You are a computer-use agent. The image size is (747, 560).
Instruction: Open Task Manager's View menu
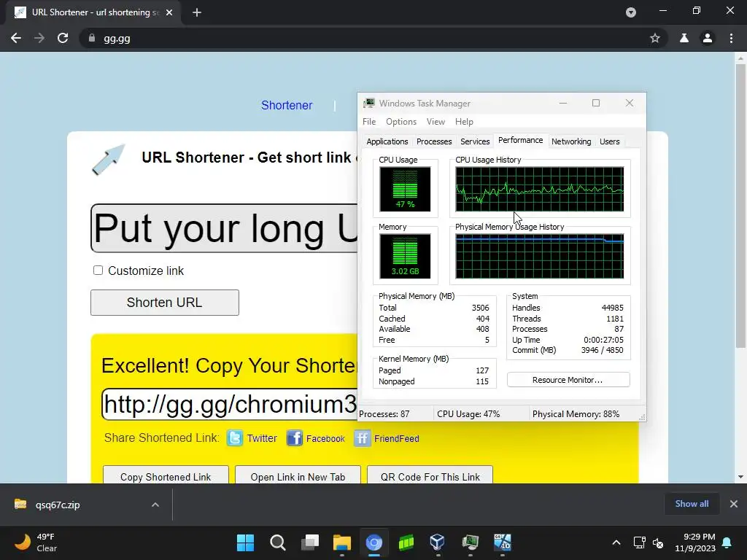[x=436, y=122]
